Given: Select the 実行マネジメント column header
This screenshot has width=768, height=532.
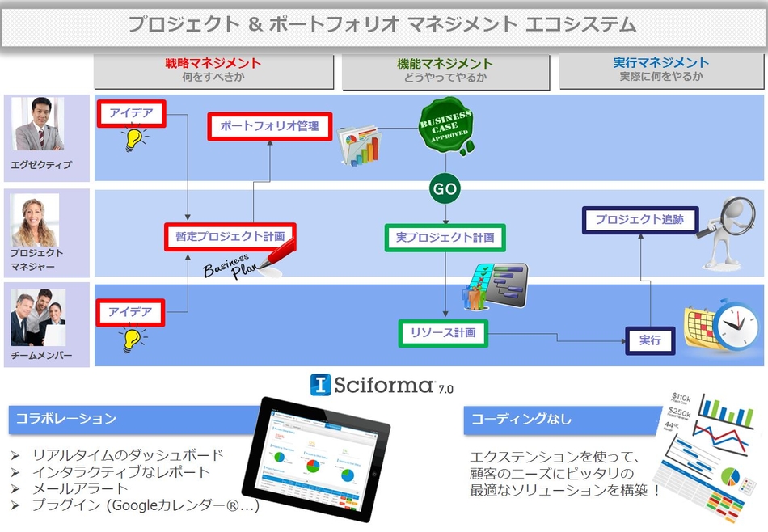Looking at the screenshot, I should [660, 70].
